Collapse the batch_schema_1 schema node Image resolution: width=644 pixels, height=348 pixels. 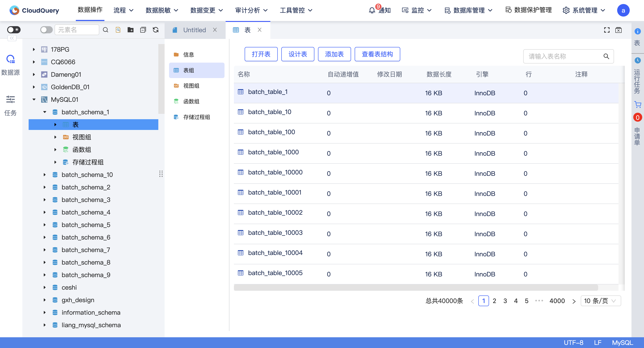(45, 112)
